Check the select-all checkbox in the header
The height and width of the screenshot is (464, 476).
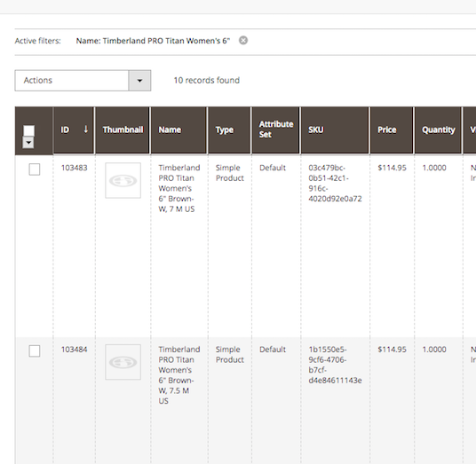pyautogui.click(x=28, y=130)
